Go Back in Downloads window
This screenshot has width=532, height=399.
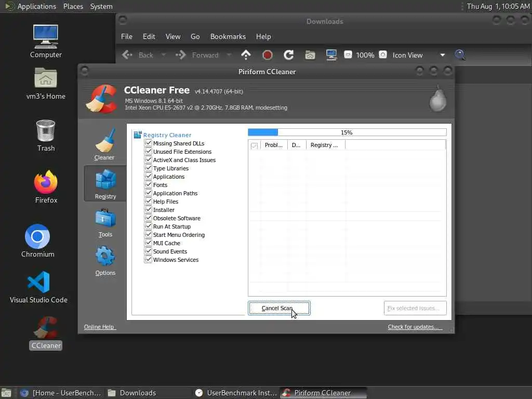(x=138, y=55)
